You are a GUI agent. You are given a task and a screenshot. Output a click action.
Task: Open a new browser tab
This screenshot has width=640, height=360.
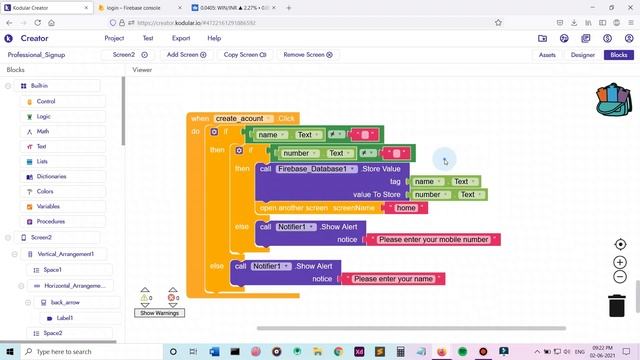289,8
